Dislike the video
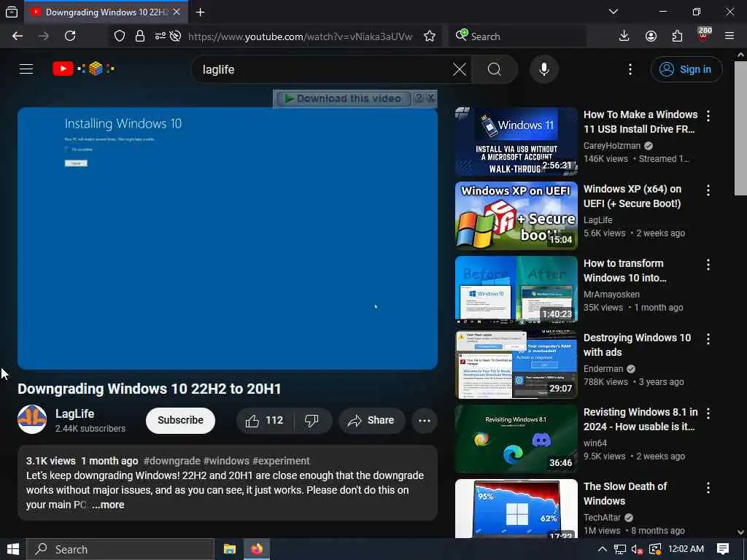The height and width of the screenshot is (560, 747). [x=311, y=421]
